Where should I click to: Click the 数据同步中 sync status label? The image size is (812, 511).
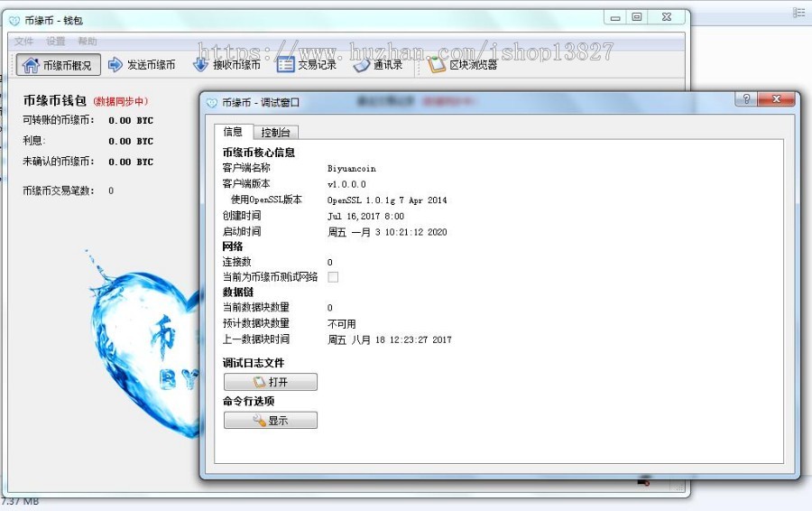[x=121, y=101]
